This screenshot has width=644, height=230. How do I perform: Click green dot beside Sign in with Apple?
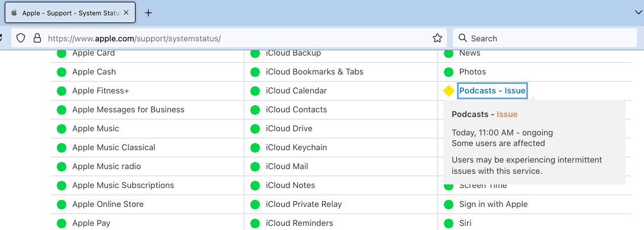click(x=449, y=204)
